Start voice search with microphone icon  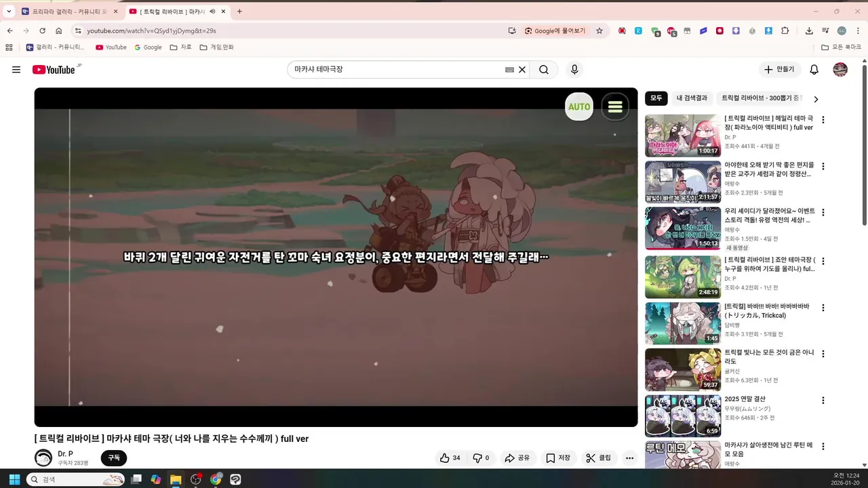[574, 70]
